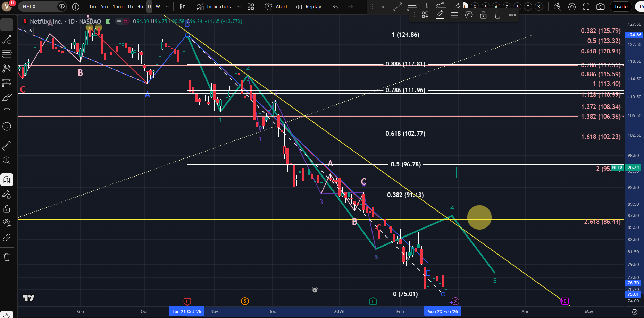Open the layout templates grid icon

[251, 7]
